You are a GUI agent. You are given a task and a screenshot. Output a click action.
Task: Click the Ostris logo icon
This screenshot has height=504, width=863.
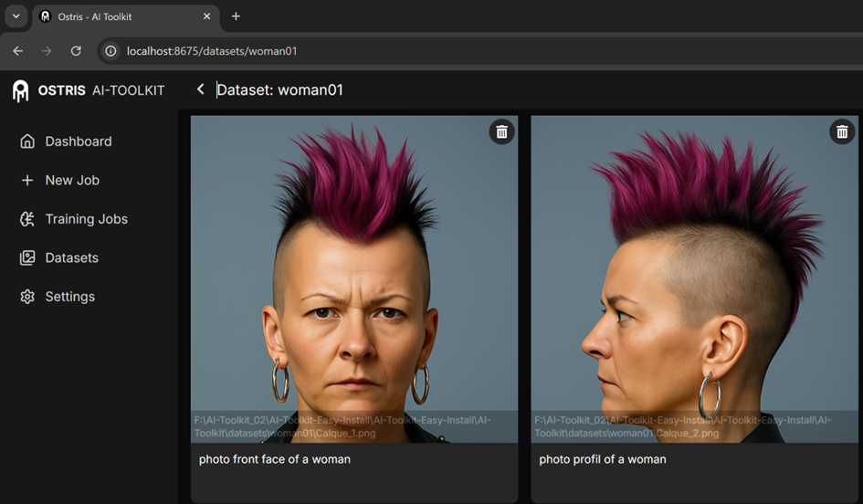point(20,90)
